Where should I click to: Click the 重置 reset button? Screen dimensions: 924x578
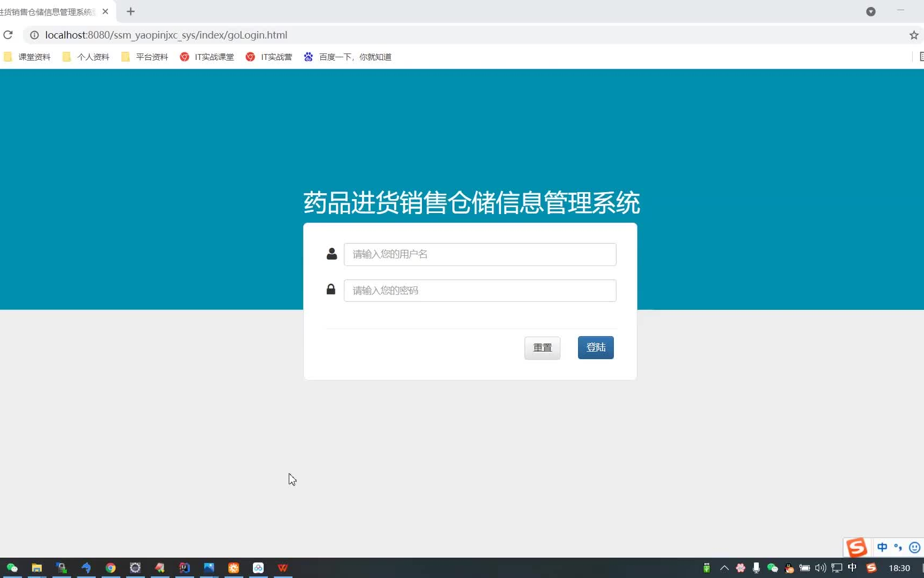[x=542, y=348]
